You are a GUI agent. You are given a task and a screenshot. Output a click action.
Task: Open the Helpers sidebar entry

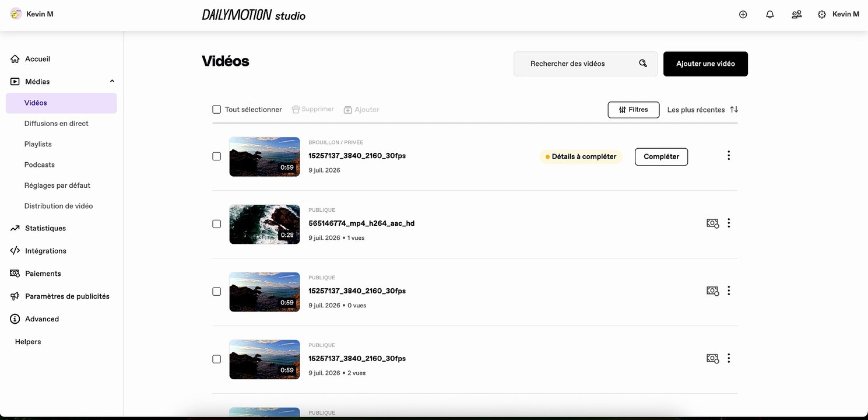[x=28, y=342]
